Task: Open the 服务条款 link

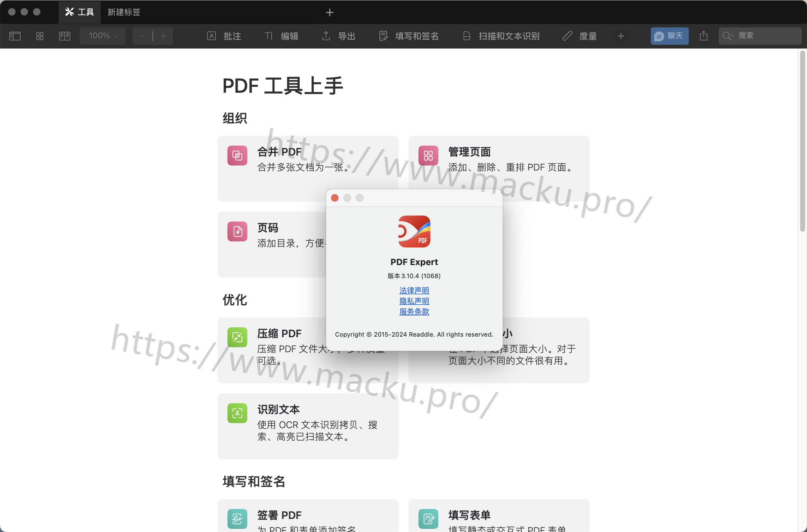Action: tap(414, 311)
